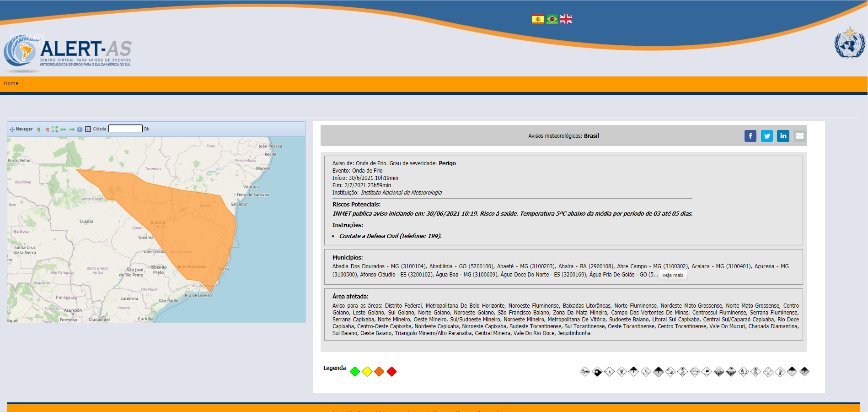Click the red severity legend diamond
The image size is (868, 412).
(x=391, y=372)
